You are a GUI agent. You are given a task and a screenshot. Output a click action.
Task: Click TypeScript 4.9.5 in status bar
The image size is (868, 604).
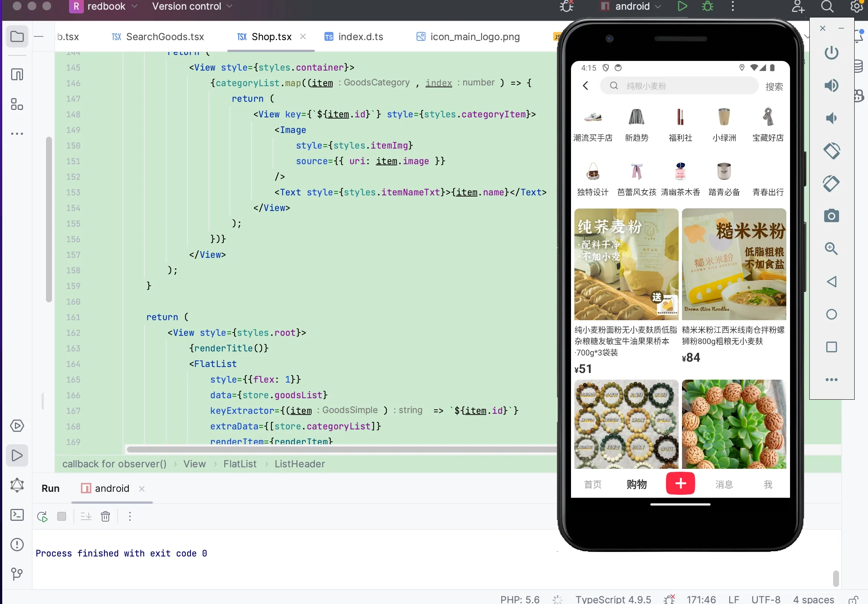pyautogui.click(x=613, y=599)
